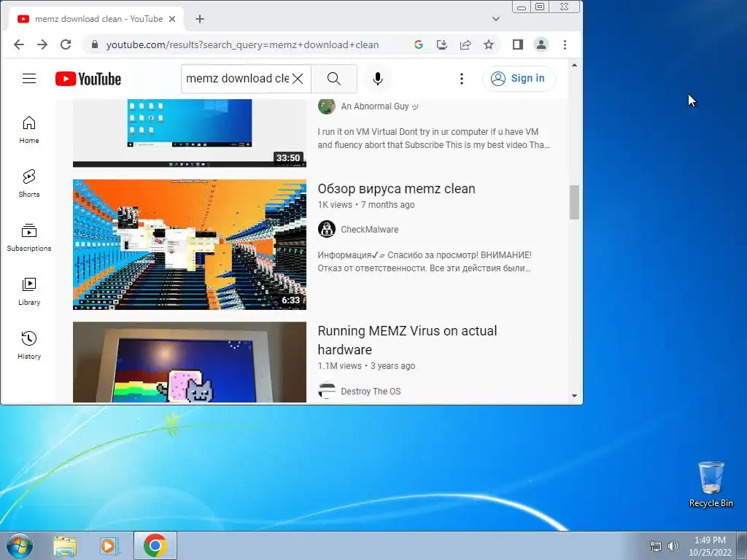This screenshot has height=560, width=747.
Task: View site info via lock icon
Action: click(95, 44)
